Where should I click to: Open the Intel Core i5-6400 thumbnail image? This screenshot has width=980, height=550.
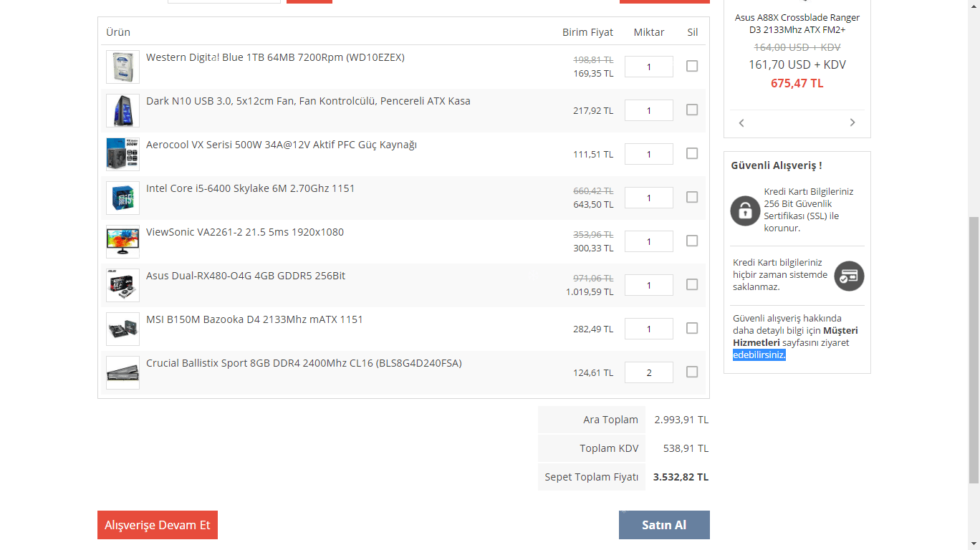(x=123, y=198)
